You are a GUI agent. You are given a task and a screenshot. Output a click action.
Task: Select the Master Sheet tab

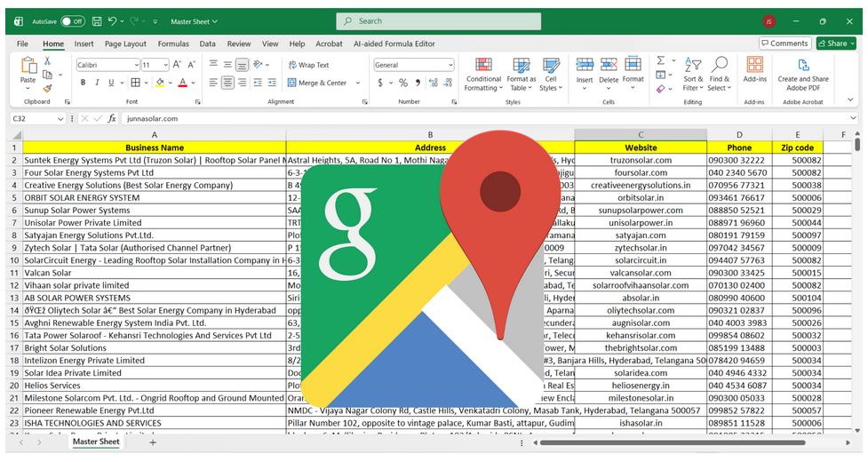pyautogui.click(x=96, y=442)
